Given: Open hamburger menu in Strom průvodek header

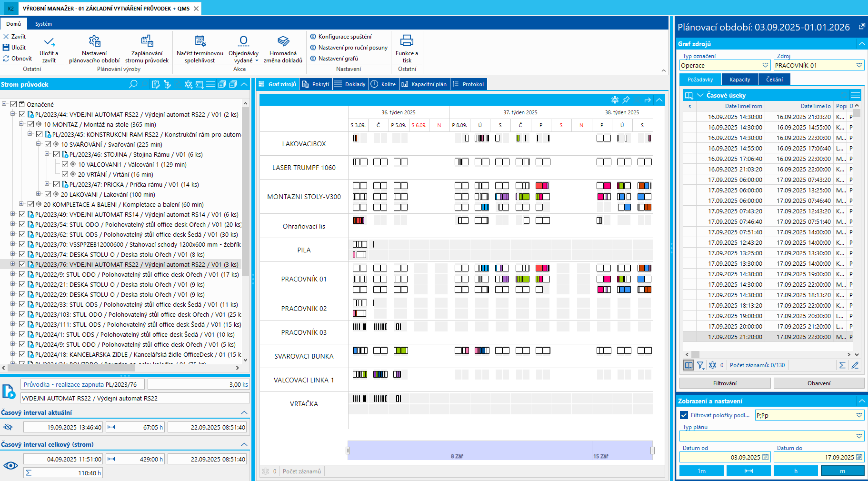Looking at the screenshot, I should coord(211,84).
